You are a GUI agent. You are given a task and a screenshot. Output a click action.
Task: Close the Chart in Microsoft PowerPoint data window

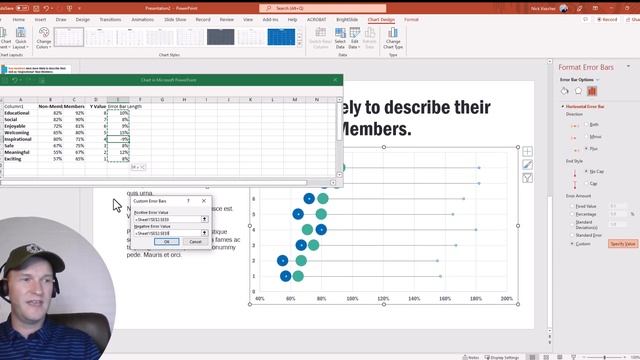(x=336, y=80)
